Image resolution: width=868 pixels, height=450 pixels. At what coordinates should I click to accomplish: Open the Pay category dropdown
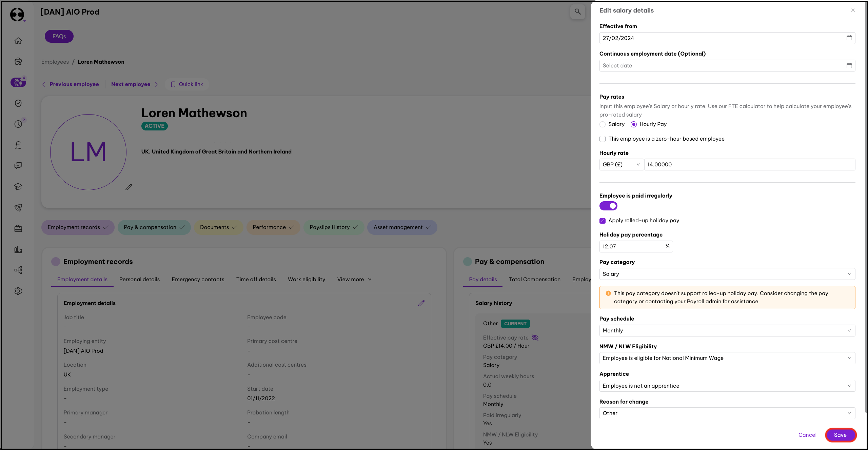pyautogui.click(x=727, y=274)
